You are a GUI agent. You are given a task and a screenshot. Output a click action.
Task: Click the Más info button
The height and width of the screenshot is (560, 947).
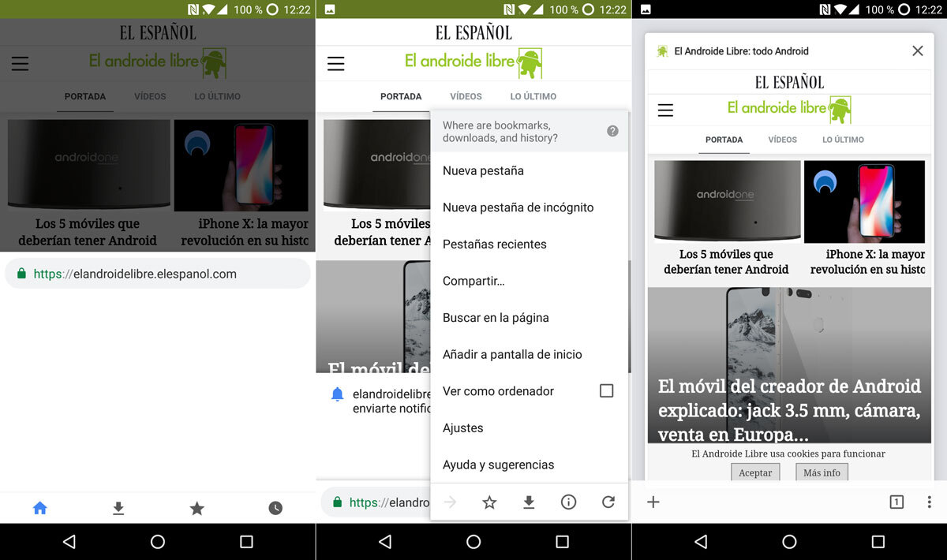tap(822, 472)
